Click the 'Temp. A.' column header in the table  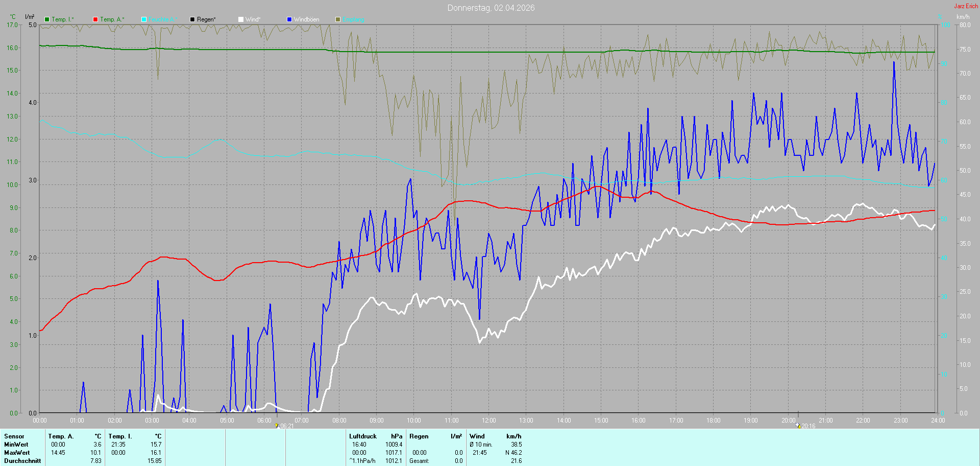pos(61,436)
